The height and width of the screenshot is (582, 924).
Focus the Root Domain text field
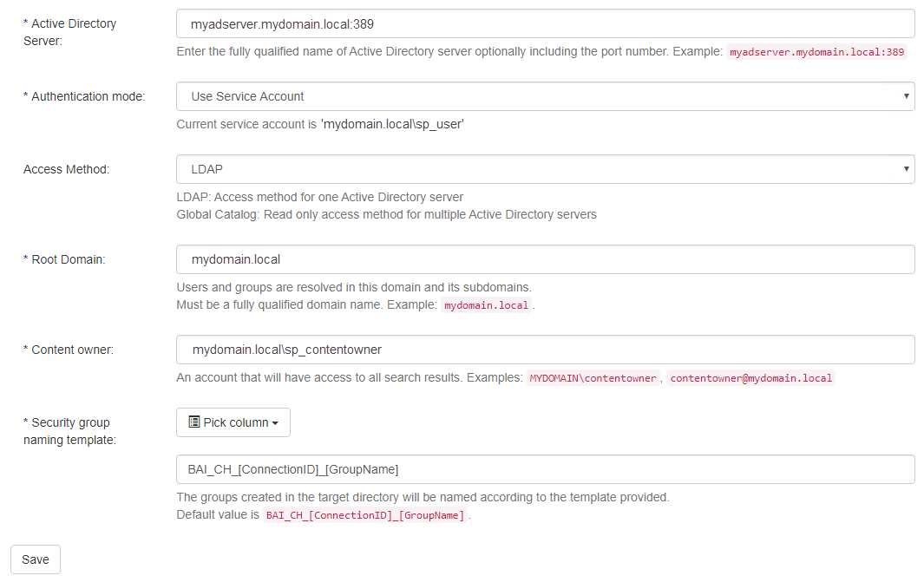pos(545,259)
